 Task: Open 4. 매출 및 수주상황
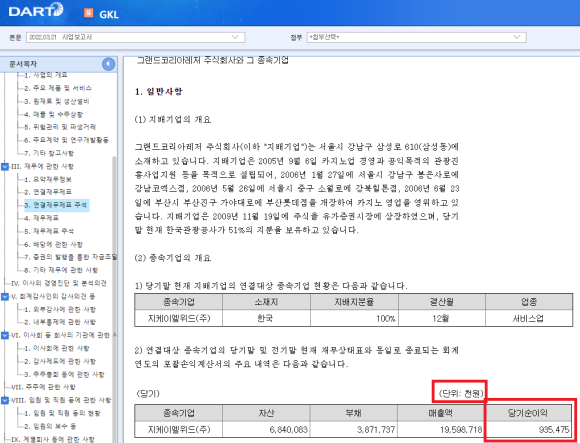click(54, 114)
